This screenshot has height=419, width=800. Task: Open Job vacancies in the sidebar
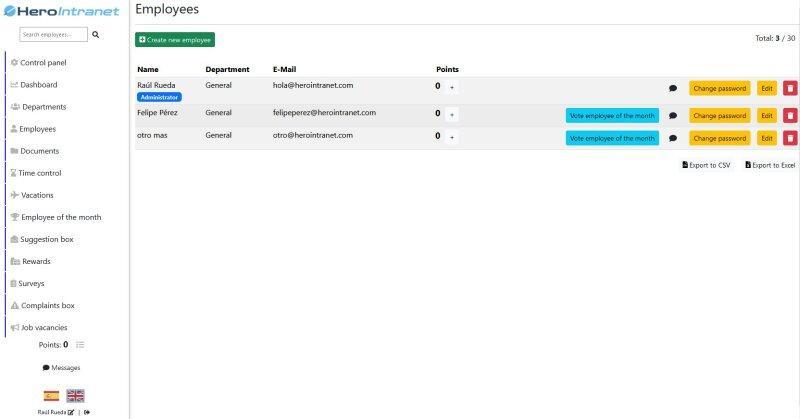click(x=39, y=328)
